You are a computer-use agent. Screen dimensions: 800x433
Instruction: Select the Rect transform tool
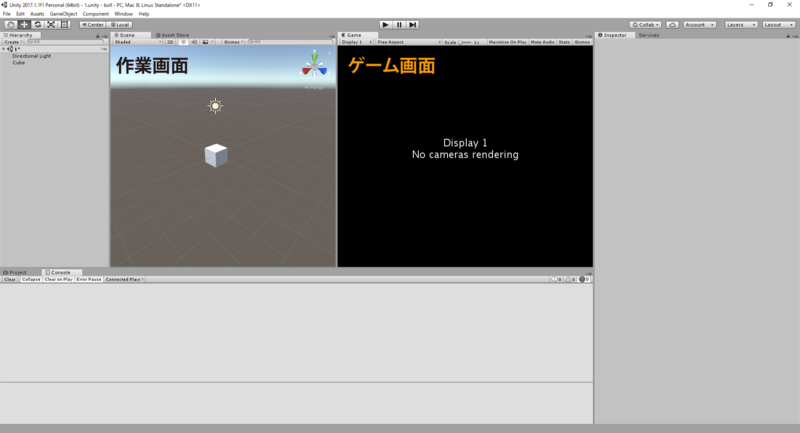tap(64, 24)
